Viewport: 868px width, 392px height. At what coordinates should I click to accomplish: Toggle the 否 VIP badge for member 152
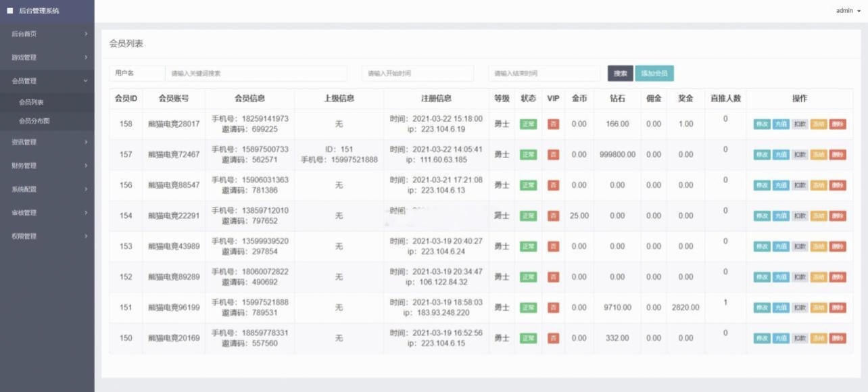point(553,277)
